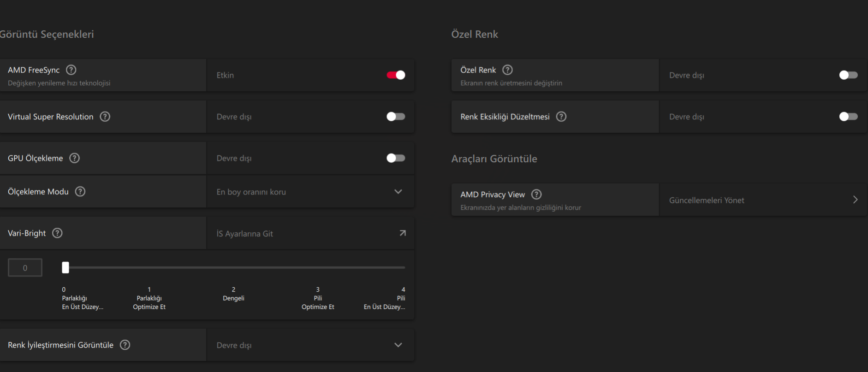
Task: Click the Vari-Bright value input box
Action: [25, 268]
